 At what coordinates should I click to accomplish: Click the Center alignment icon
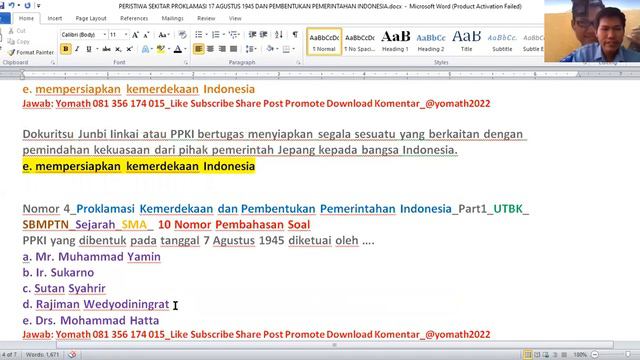point(210,49)
